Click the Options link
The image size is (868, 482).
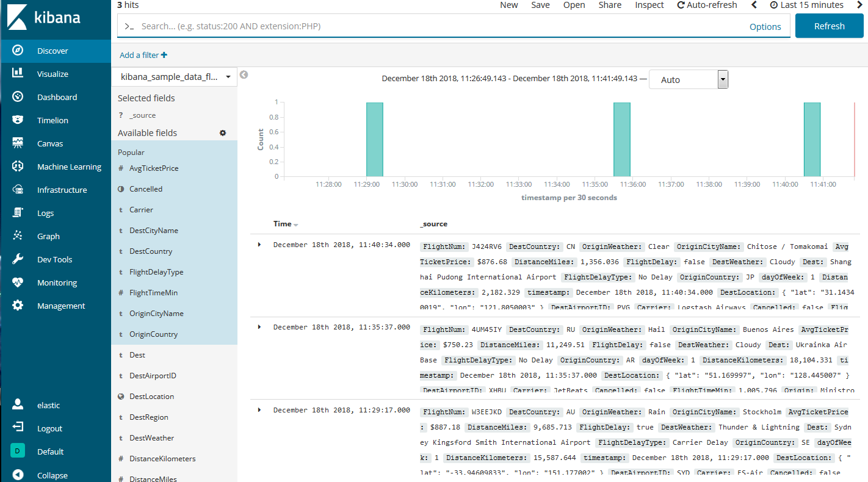click(x=765, y=27)
